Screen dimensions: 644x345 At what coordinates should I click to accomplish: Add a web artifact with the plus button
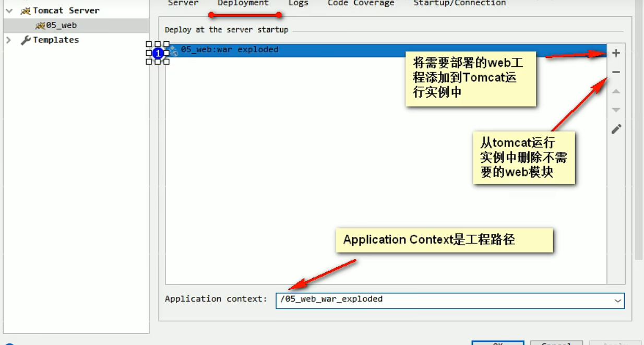click(616, 53)
